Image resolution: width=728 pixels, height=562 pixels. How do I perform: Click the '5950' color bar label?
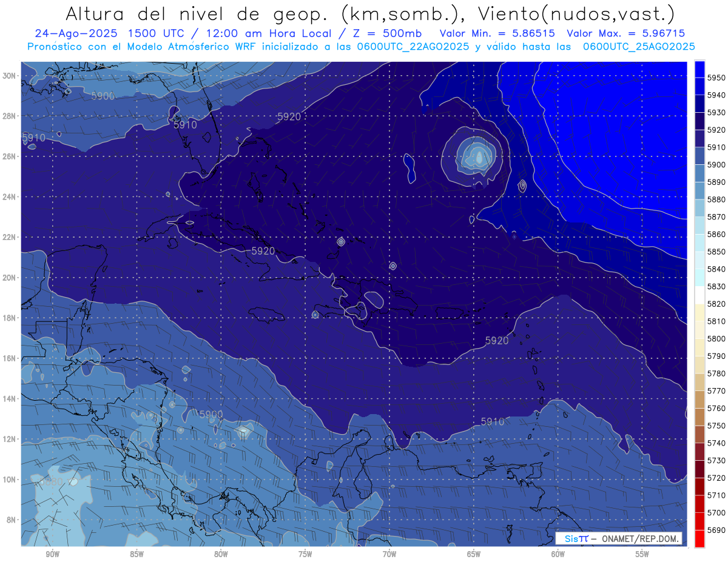tap(716, 78)
